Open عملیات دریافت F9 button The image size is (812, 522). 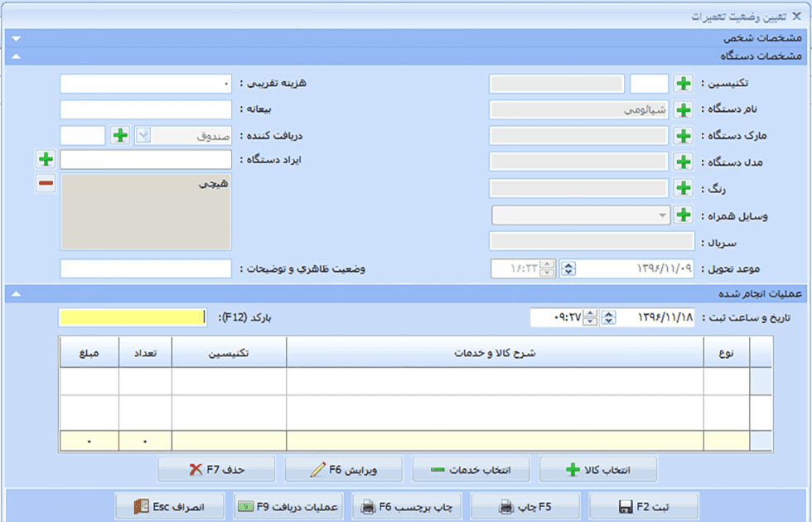pyautogui.click(x=288, y=506)
